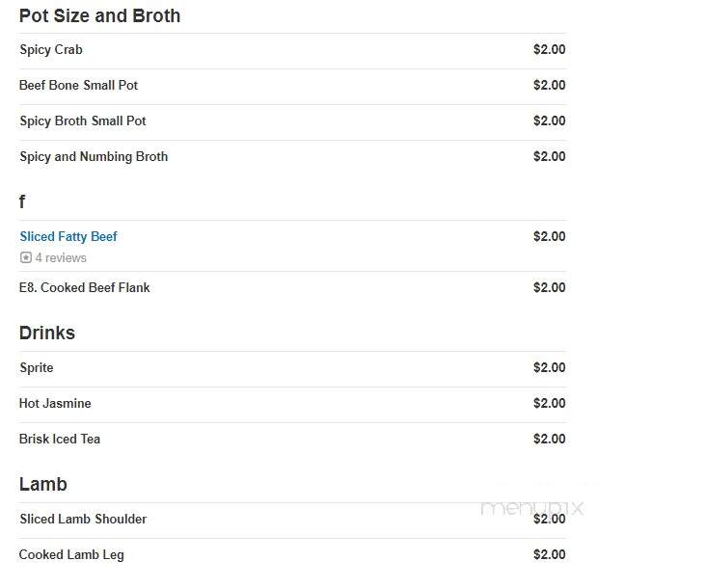Choose Hot Jasmine drink row
Viewport: 705px width, 588px height.
(x=292, y=404)
